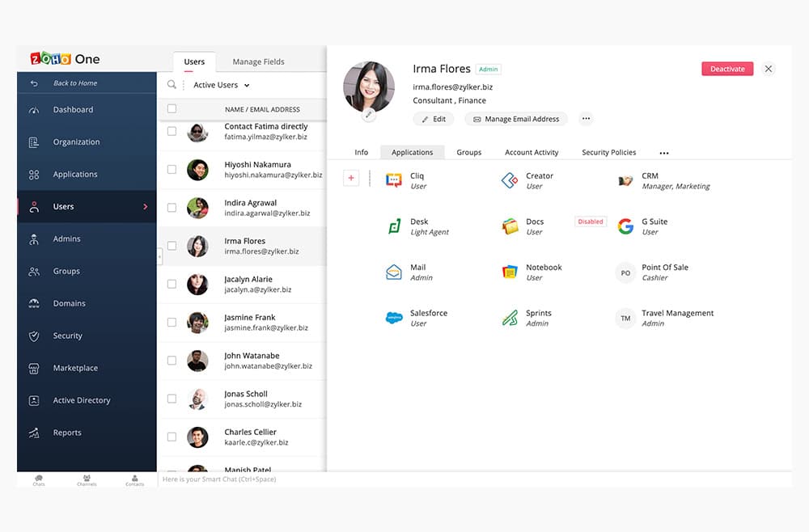The image size is (809, 532).
Task: Click Jasmine Frank's avatar thumbnail
Action: [197, 323]
